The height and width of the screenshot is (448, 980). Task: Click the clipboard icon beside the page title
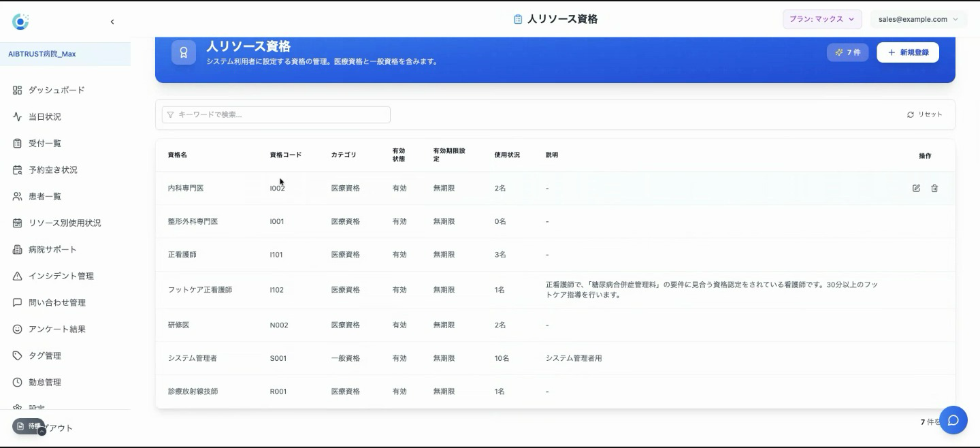pos(518,19)
